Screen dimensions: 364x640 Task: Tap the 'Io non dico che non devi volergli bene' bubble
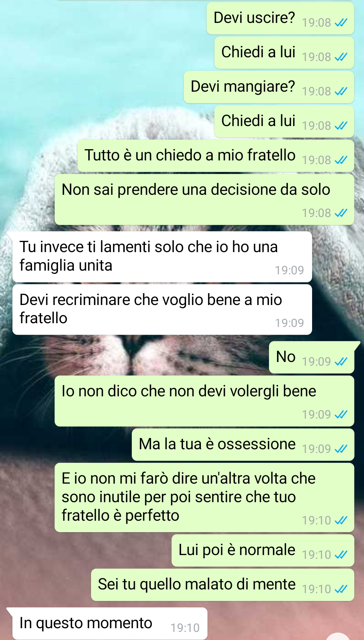[x=204, y=401]
